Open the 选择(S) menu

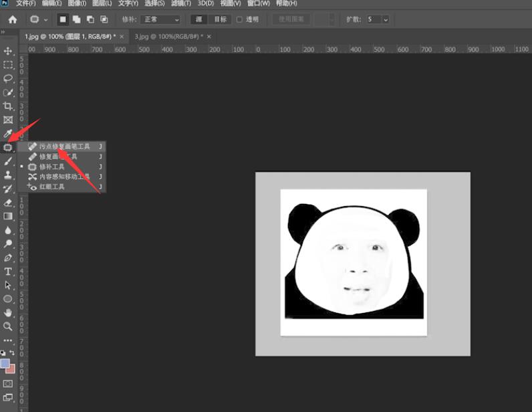coord(154,3)
